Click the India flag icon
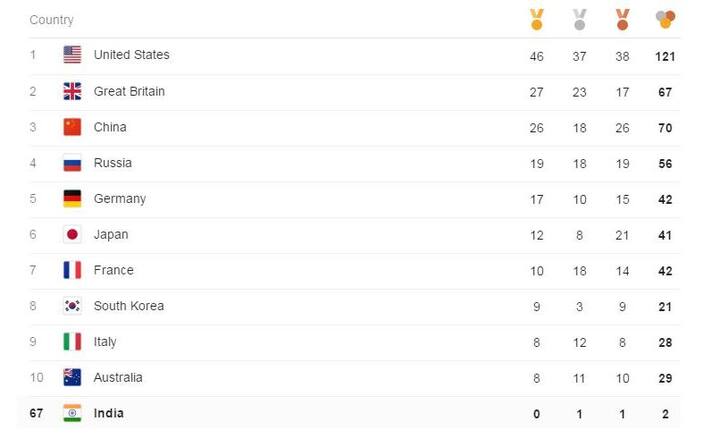Image resolution: width=720 pixels, height=447 pixels. click(72, 413)
